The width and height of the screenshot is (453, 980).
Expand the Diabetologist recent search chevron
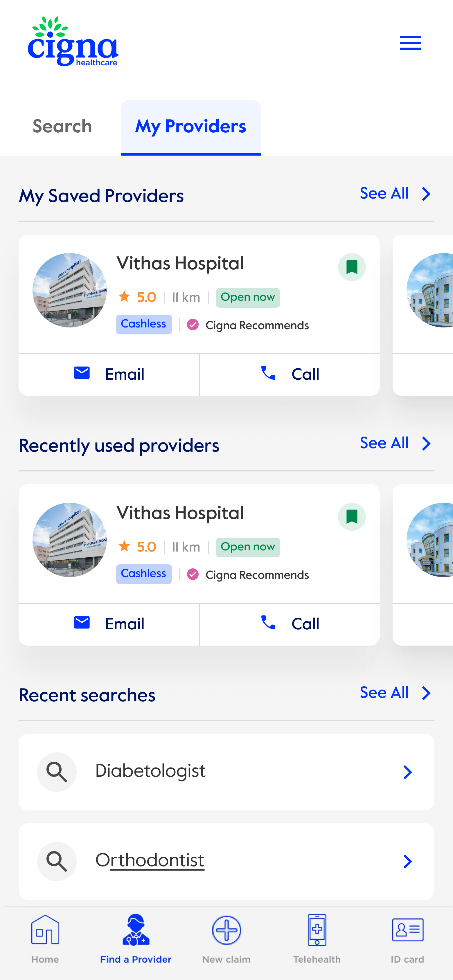pyautogui.click(x=407, y=772)
